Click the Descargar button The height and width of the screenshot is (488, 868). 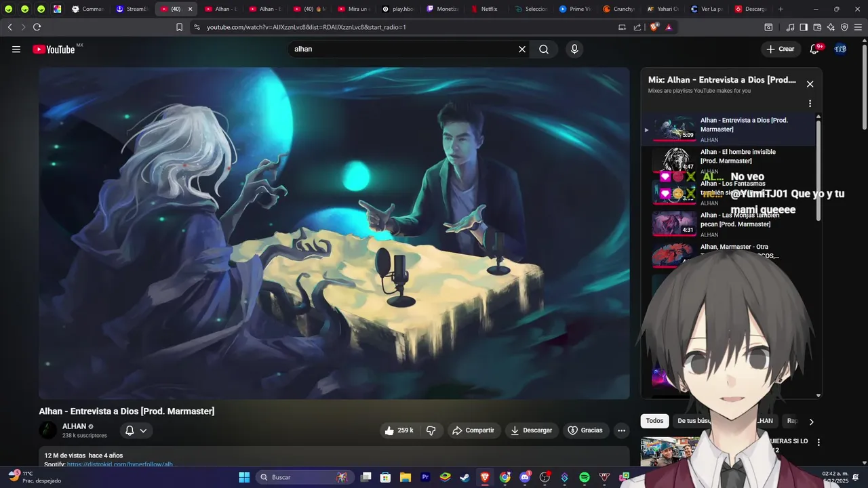tap(531, 430)
